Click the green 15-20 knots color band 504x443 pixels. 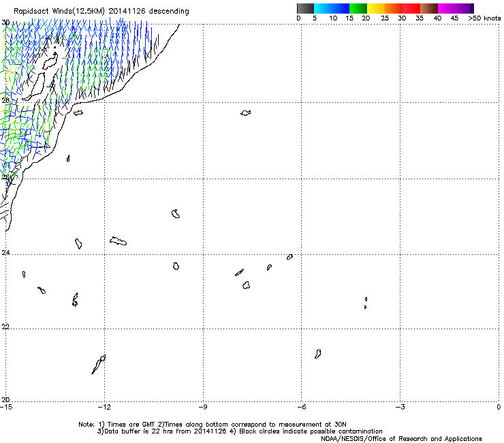[x=358, y=8]
